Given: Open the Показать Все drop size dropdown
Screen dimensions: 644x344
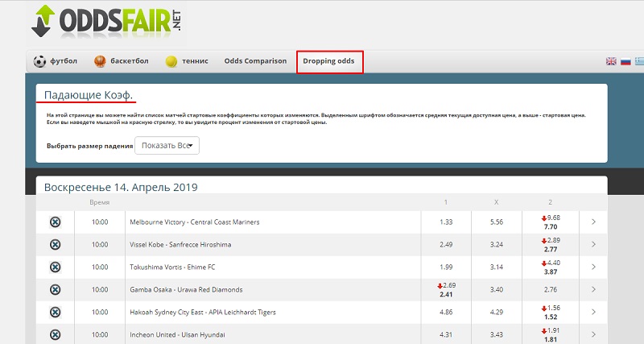Looking at the screenshot, I should click(x=167, y=146).
